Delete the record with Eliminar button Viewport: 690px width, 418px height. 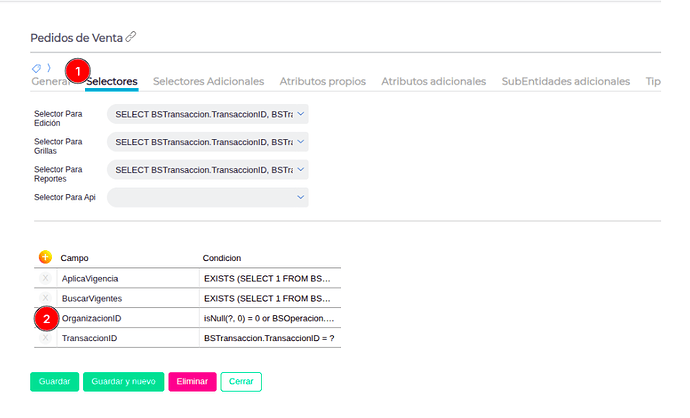(x=192, y=381)
